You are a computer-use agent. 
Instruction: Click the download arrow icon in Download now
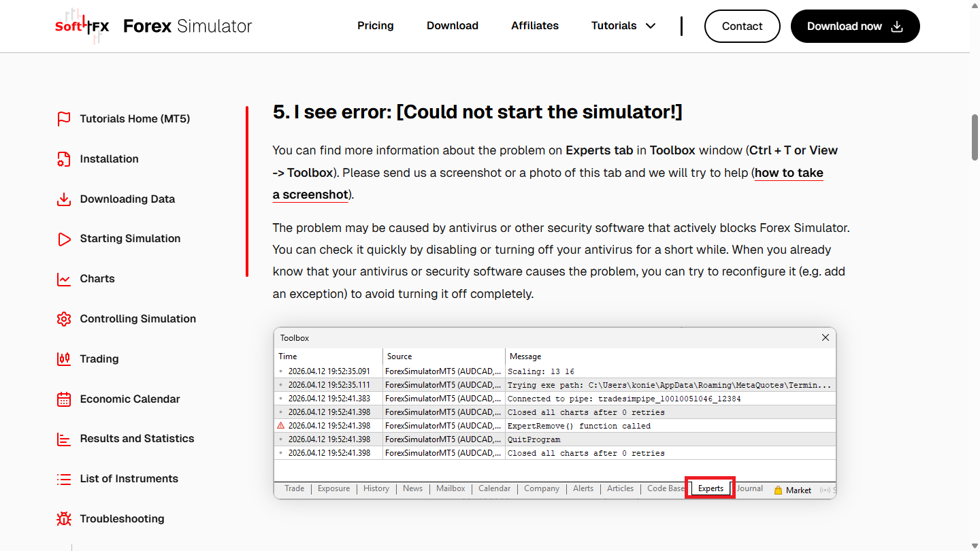click(x=897, y=27)
